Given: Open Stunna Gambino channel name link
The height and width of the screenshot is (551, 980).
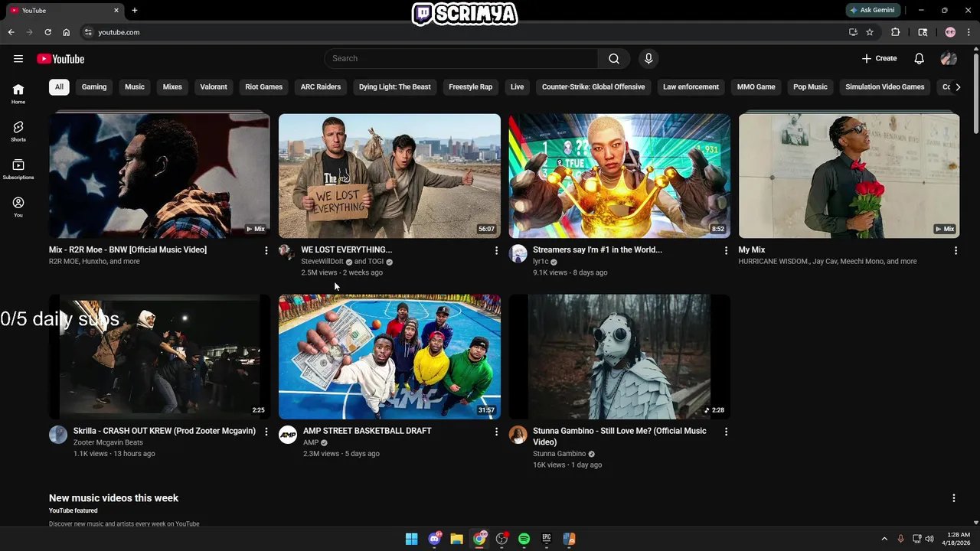Looking at the screenshot, I should click(559, 454).
